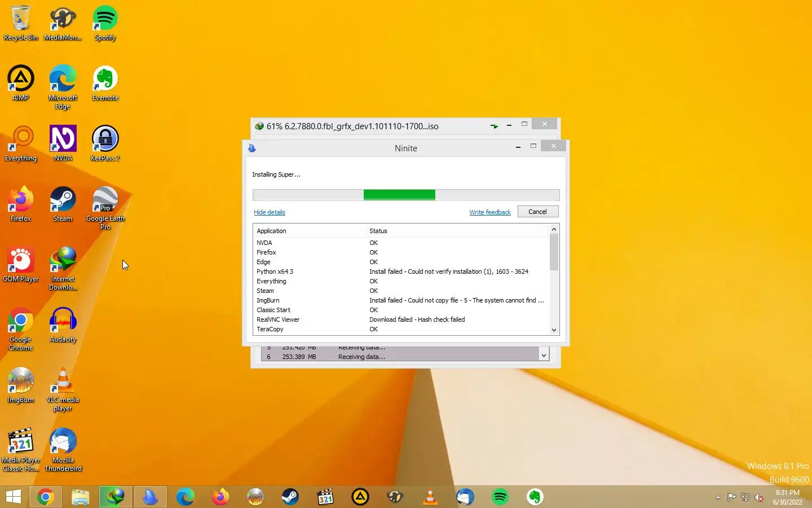
Task: Open the KeePass 2 desktop icon
Action: (x=105, y=144)
